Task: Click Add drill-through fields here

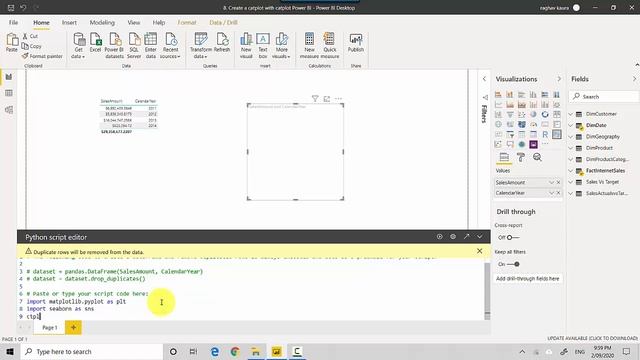Action: [x=528, y=279]
